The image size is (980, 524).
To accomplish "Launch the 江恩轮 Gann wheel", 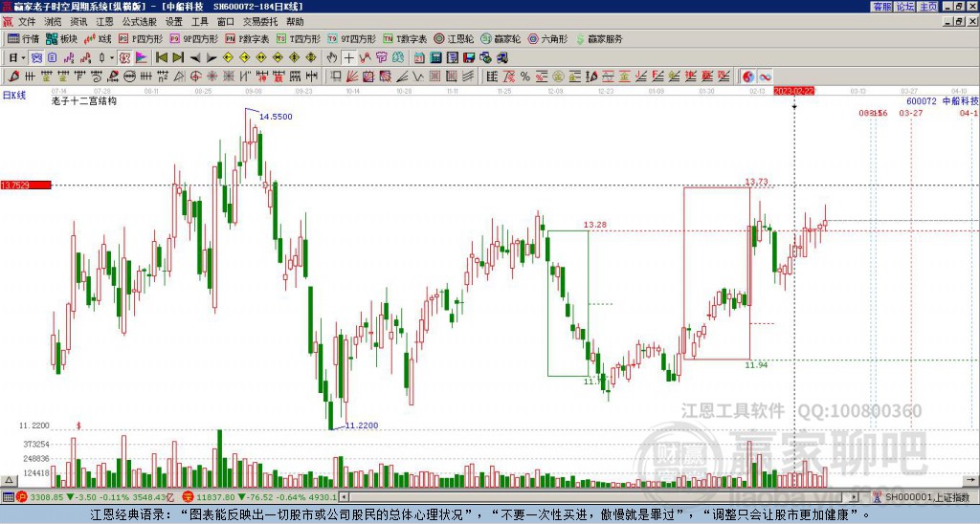I will pyautogui.click(x=454, y=38).
